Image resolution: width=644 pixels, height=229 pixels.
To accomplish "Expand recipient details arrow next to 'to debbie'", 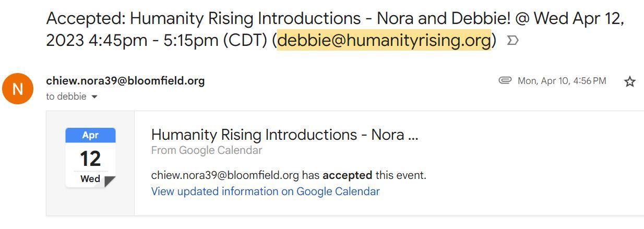I will pyautogui.click(x=94, y=97).
